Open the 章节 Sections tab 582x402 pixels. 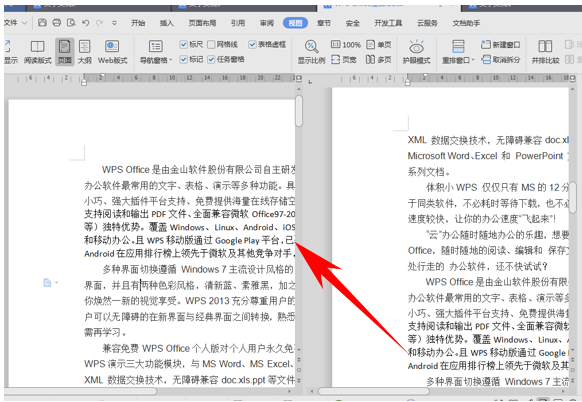click(324, 23)
